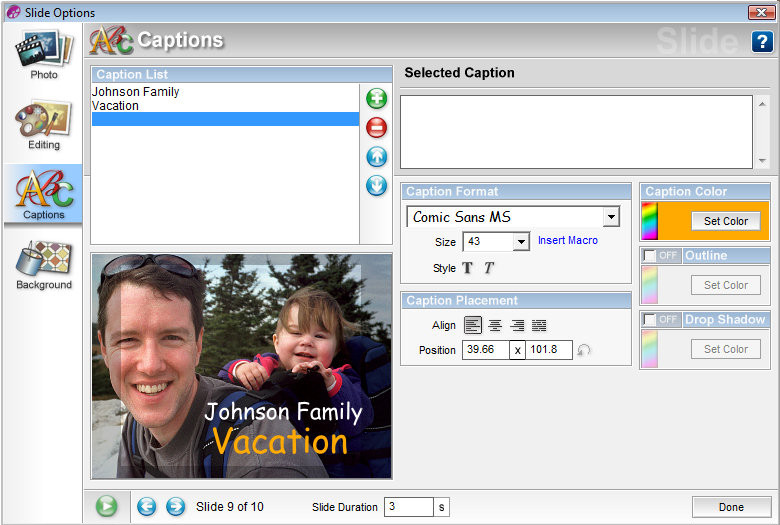Align the caption right
The height and width of the screenshot is (525, 780).
coord(517,325)
